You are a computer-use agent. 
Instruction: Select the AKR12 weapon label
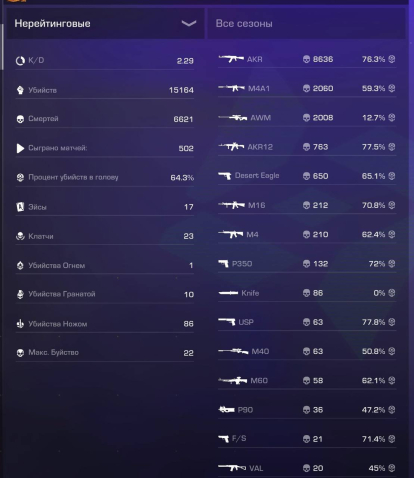pyautogui.click(x=260, y=147)
